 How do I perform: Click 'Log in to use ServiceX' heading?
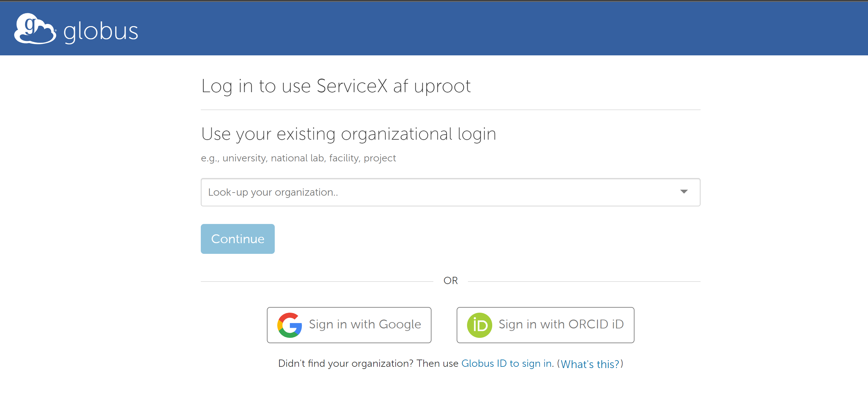tap(335, 86)
